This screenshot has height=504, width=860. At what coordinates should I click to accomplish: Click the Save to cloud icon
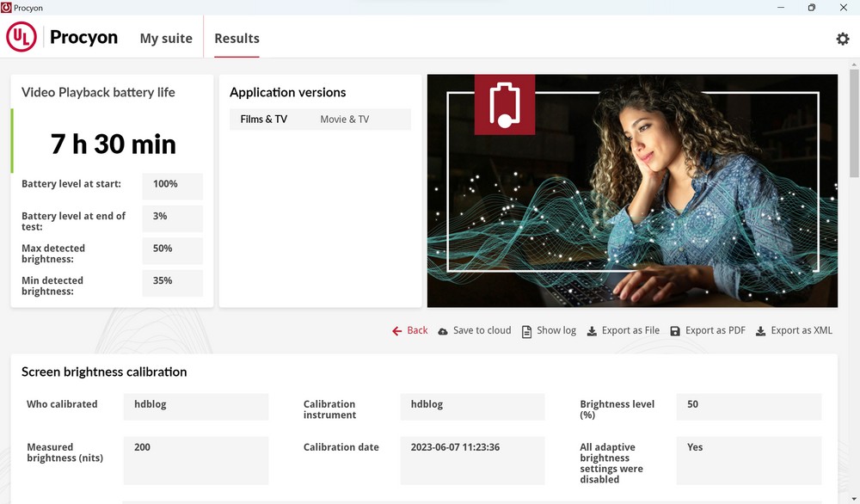click(443, 331)
